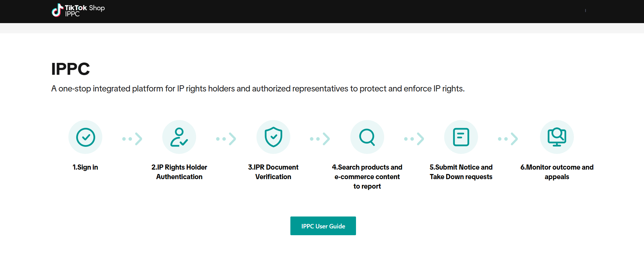Click the arrow after the Sign in step

[x=132, y=139]
